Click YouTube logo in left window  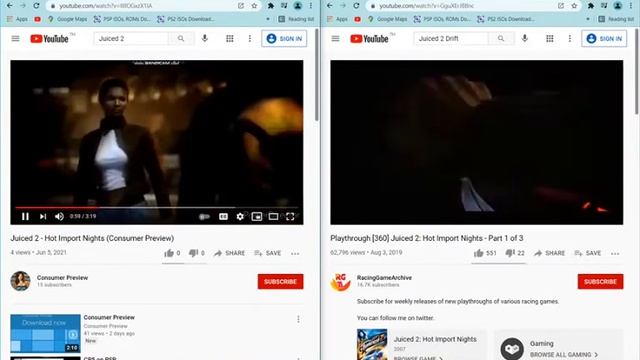(49, 39)
